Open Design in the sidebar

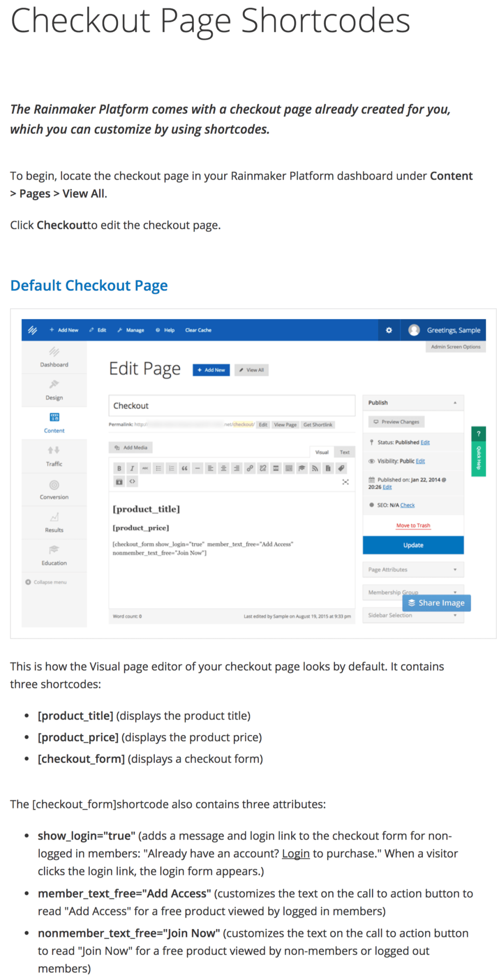54,390
